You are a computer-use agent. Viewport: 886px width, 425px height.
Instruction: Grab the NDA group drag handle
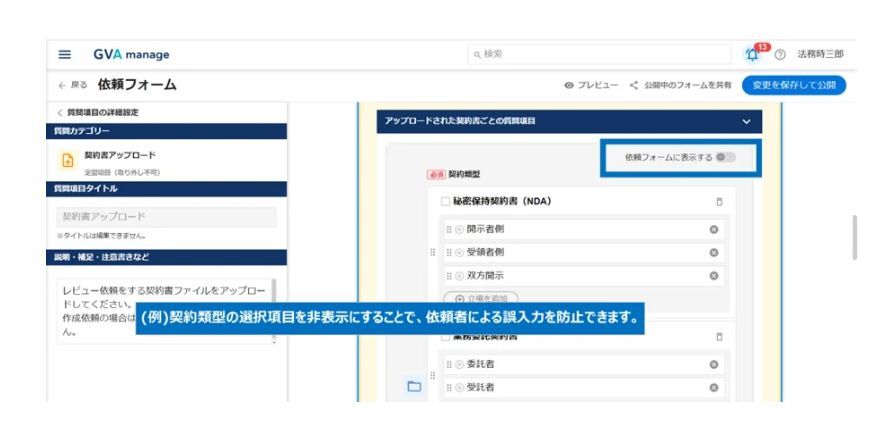click(x=433, y=253)
